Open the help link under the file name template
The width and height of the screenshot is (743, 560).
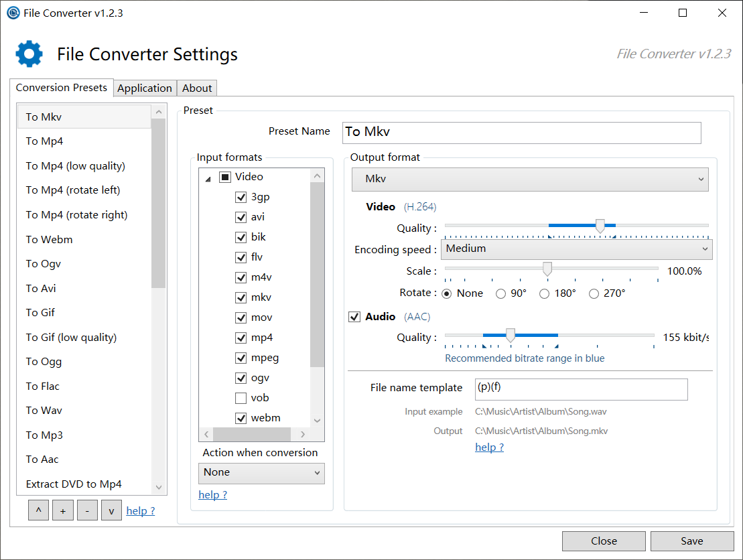tap(488, 447)
